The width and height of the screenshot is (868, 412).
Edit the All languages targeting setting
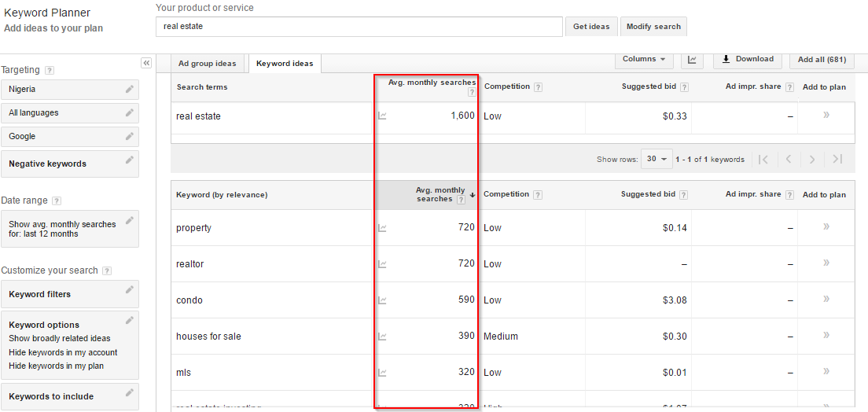tap(129, 112)
